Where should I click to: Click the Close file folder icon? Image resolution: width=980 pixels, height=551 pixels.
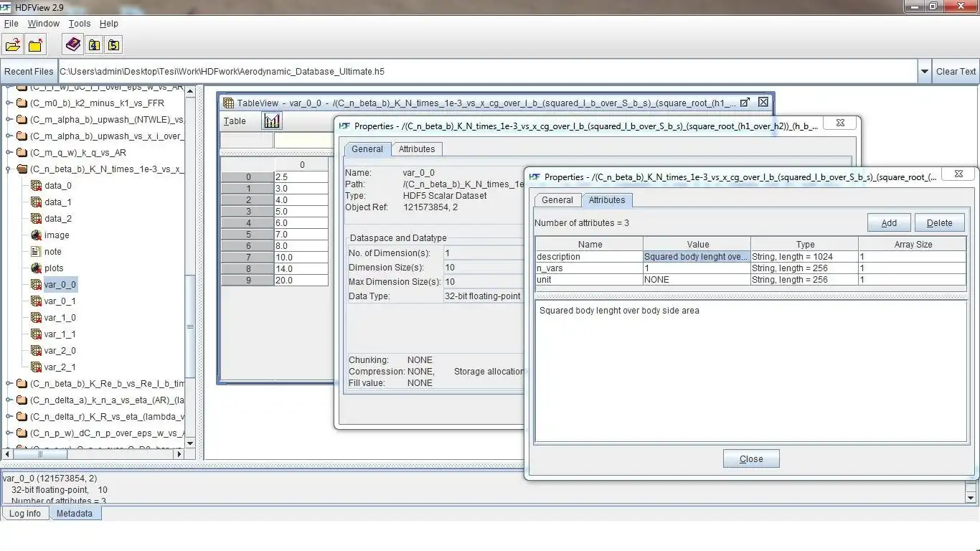pyautogui.click(x=35, y=45)
